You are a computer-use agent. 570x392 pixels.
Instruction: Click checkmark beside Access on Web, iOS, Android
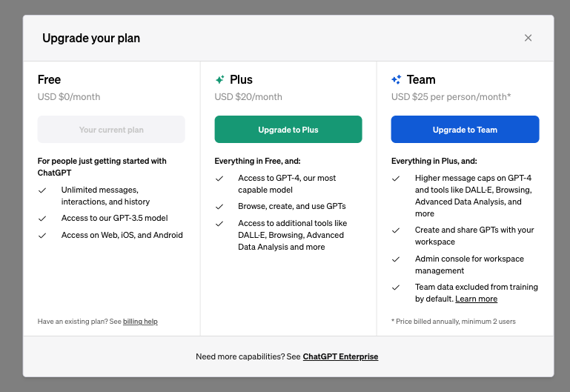click(43, 236)
